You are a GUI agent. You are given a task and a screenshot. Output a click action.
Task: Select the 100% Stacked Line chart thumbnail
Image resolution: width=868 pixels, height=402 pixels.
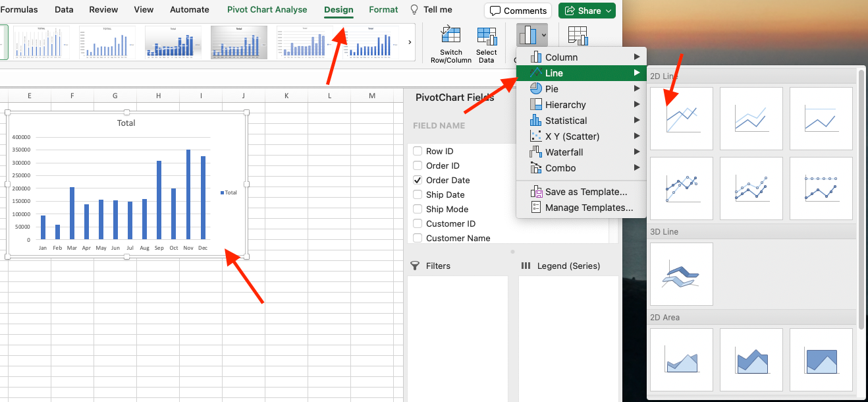[821, 119]
